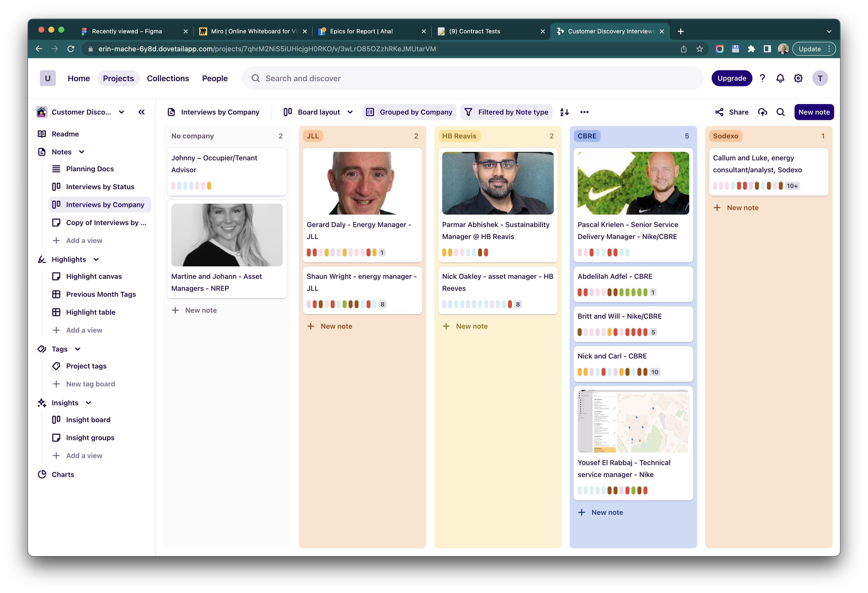
Task: Expand the Customer Disco... project dropdown
Action: [x=122, y=112]
